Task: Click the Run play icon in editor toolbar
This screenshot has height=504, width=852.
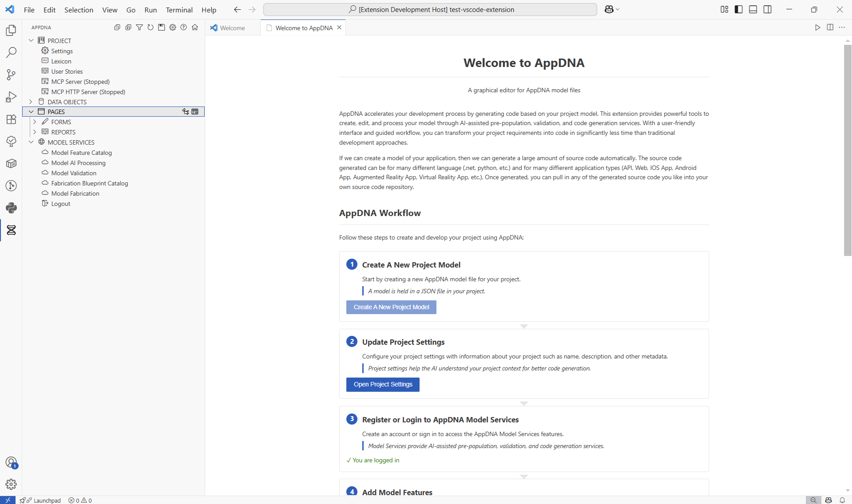Action: 817,28
